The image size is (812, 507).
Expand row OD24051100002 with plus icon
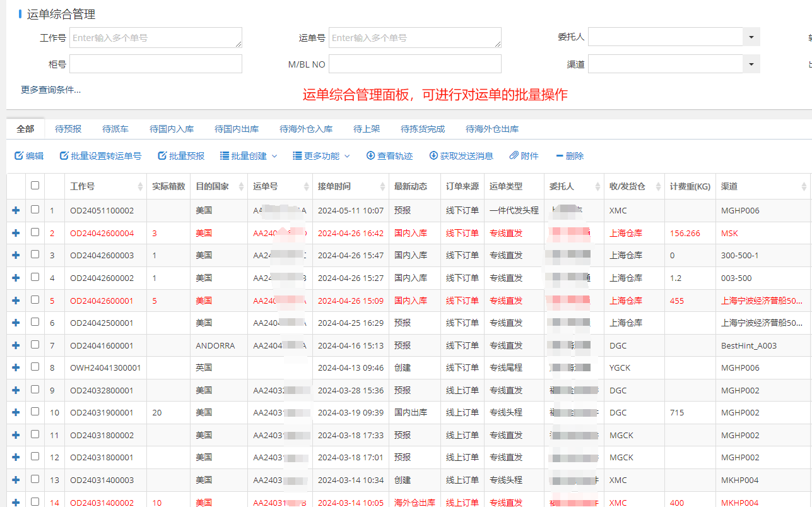coord(16,210)
